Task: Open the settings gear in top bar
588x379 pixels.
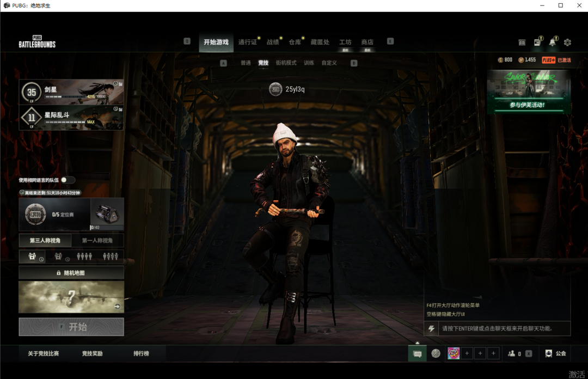Action: (x=567, y=42)
